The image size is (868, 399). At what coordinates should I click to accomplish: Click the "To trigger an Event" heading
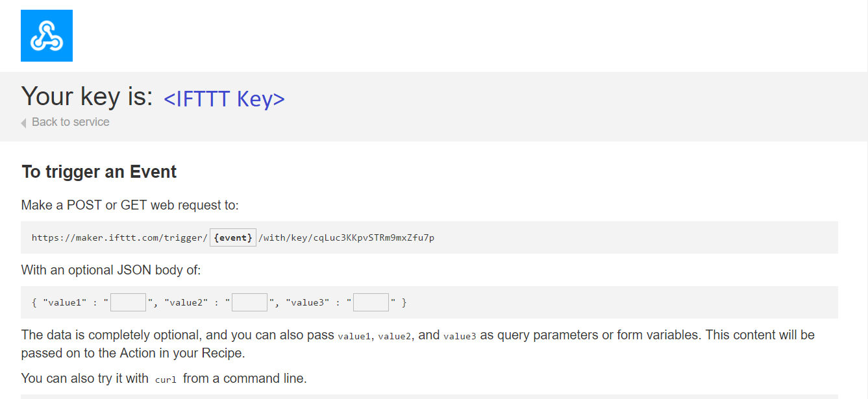[x=99, y=172]
